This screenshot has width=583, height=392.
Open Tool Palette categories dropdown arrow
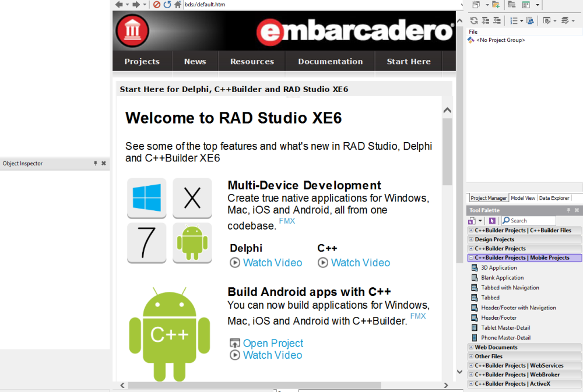click(x=480, y=221)
